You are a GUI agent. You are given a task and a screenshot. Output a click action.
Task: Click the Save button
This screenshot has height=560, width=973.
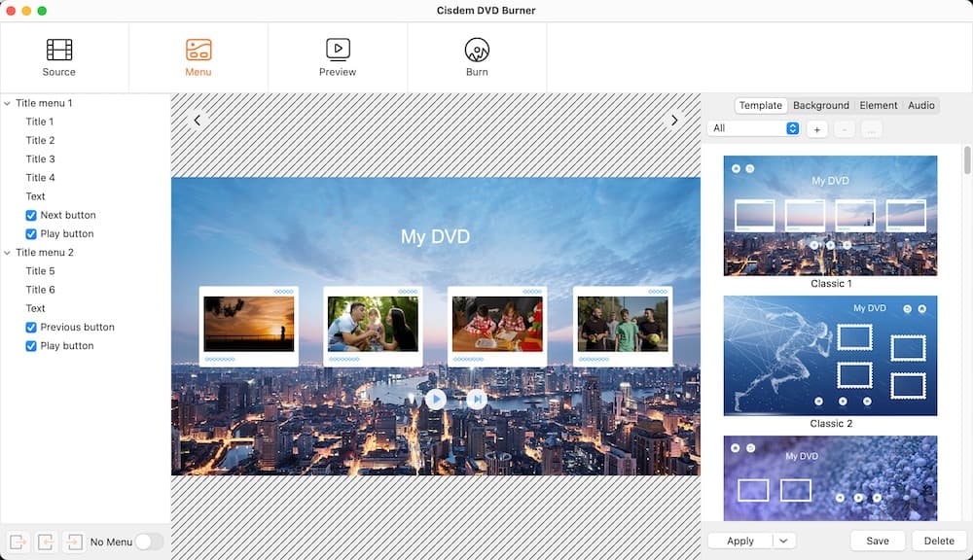(878, 541)
